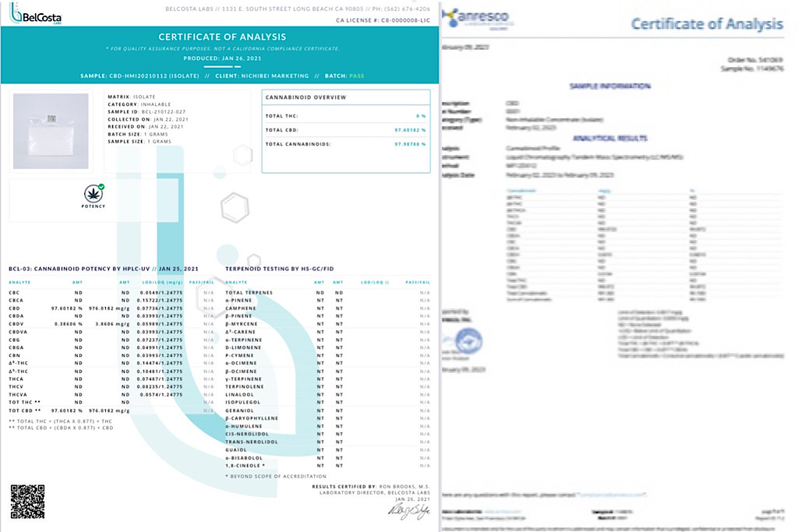Click the teal Certificate of Analysis header

222,37
